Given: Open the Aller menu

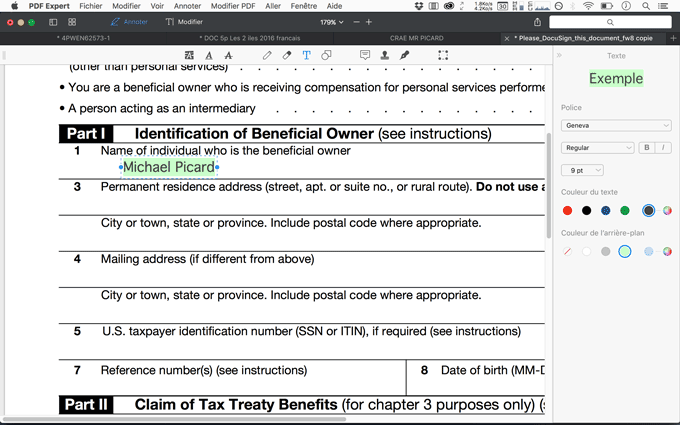Looking at the screenshot, I should pyautogui.click(x=273, y=6).
